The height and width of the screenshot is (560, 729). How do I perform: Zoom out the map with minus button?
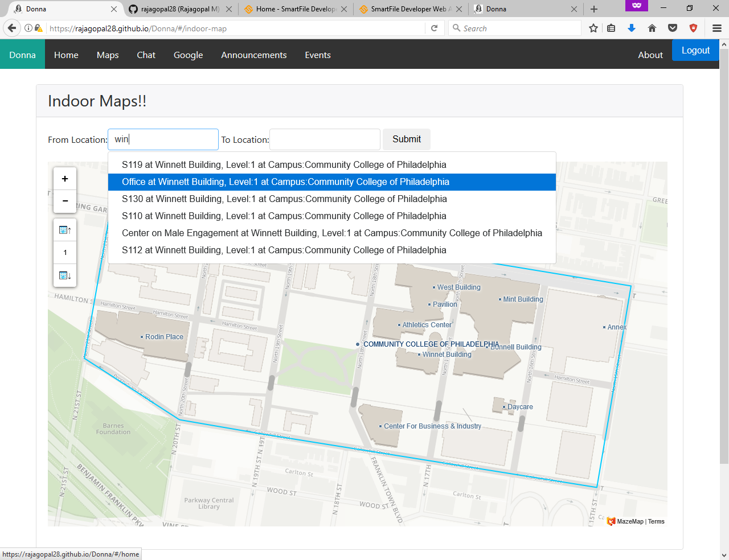pos(65,201)
